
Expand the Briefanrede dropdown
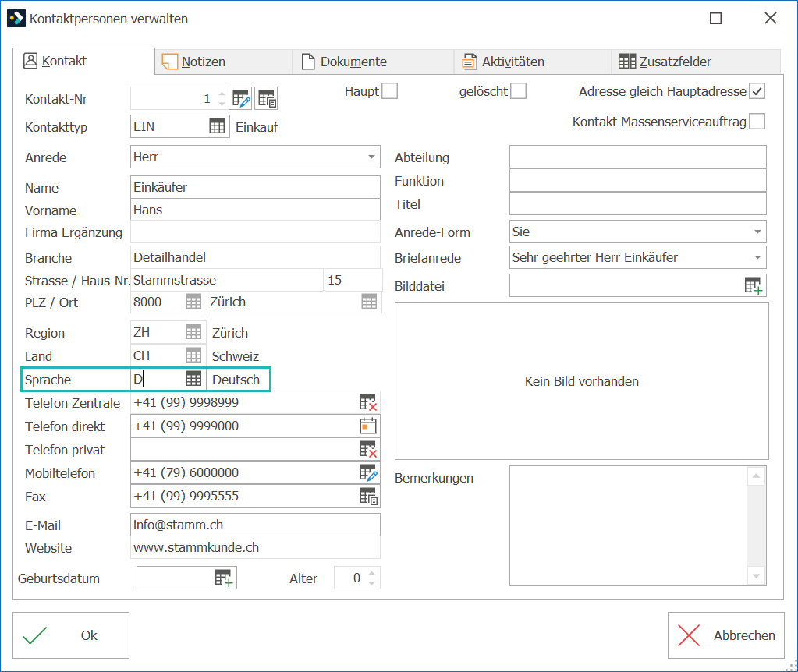point(757,257)
